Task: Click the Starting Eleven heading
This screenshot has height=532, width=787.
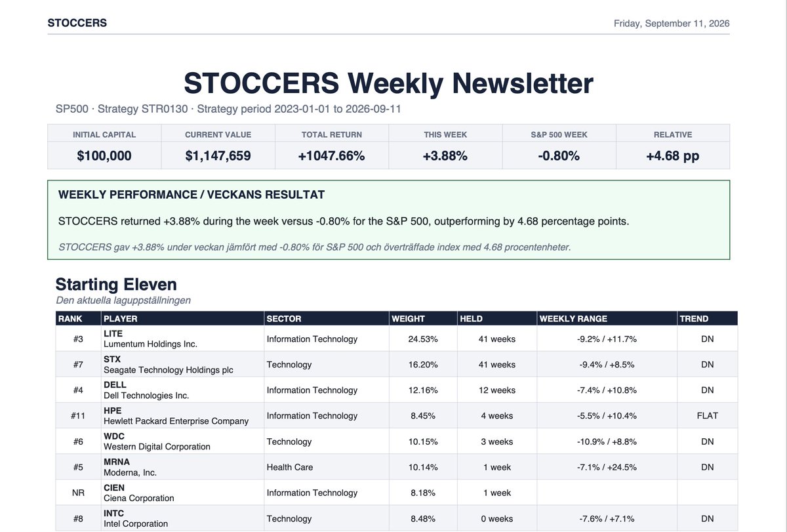Action: pos(116,284)
